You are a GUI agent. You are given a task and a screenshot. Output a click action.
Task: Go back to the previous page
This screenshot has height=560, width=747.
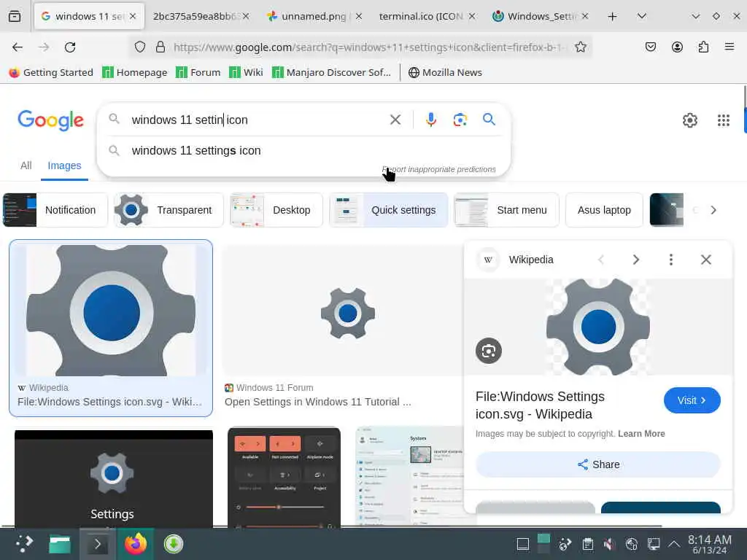pos(18,47)
